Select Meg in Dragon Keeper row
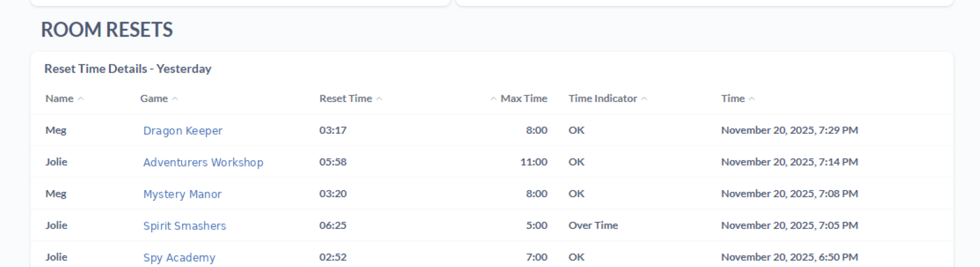 pyautogui.click(x=56, y=130)
